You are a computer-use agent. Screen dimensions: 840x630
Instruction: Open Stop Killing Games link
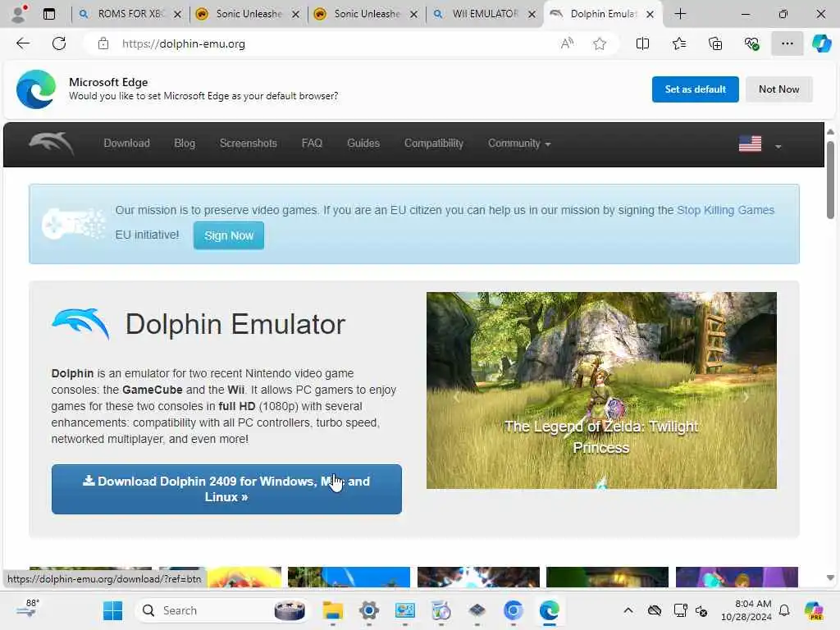pos(725,210)
